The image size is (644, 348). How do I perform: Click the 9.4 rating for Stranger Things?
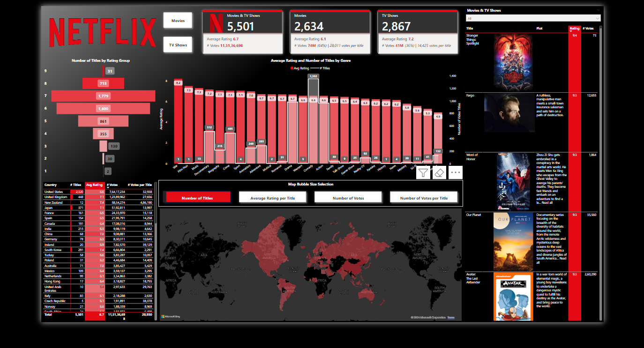575,36
